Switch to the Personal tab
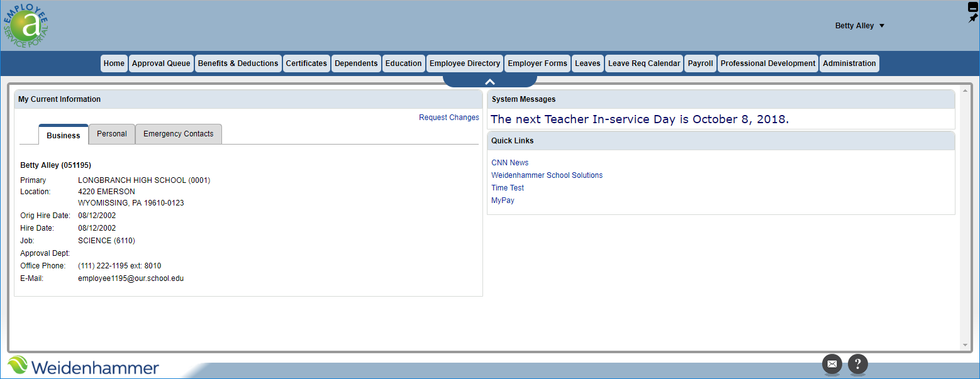The width and height of the screenshot is (980, 379). [112, 134]
